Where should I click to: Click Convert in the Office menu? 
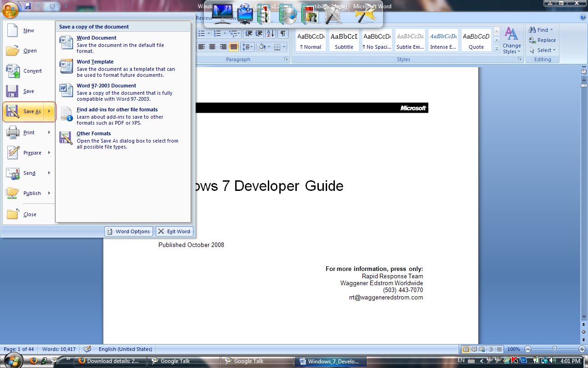(x=28, y=71)
